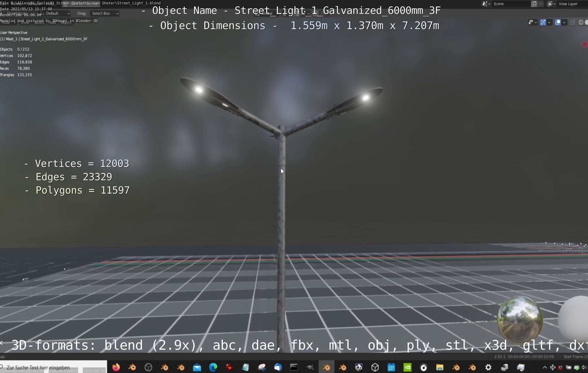Open the gizmo options dropdown arrow

click(549, 22)
